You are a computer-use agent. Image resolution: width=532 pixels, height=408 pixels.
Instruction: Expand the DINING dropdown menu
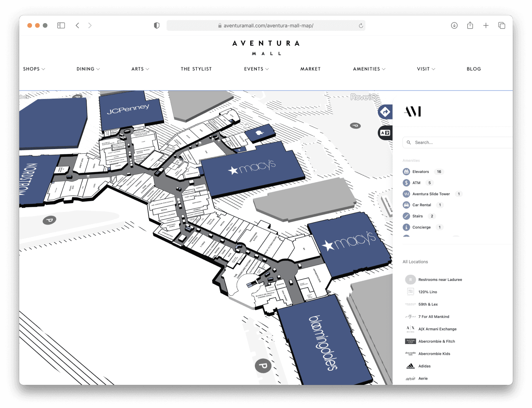(88, 69)
